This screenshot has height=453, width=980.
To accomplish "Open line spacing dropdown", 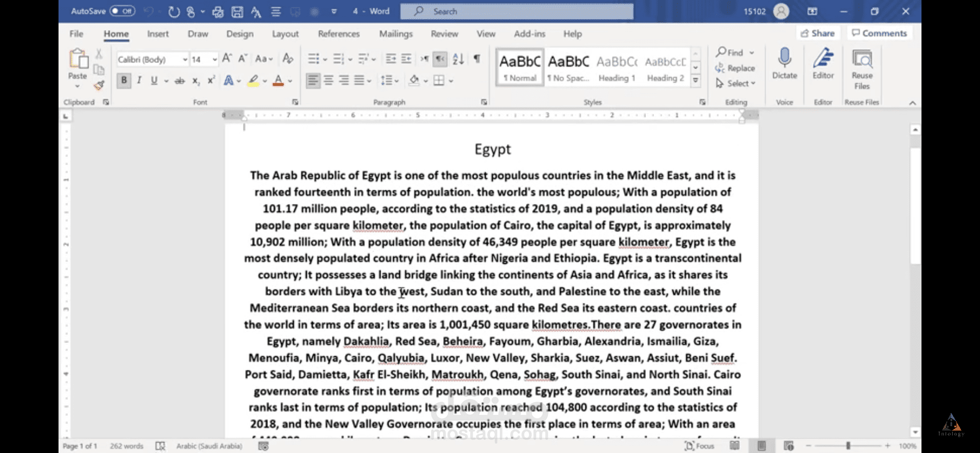I will coord(396,81).
